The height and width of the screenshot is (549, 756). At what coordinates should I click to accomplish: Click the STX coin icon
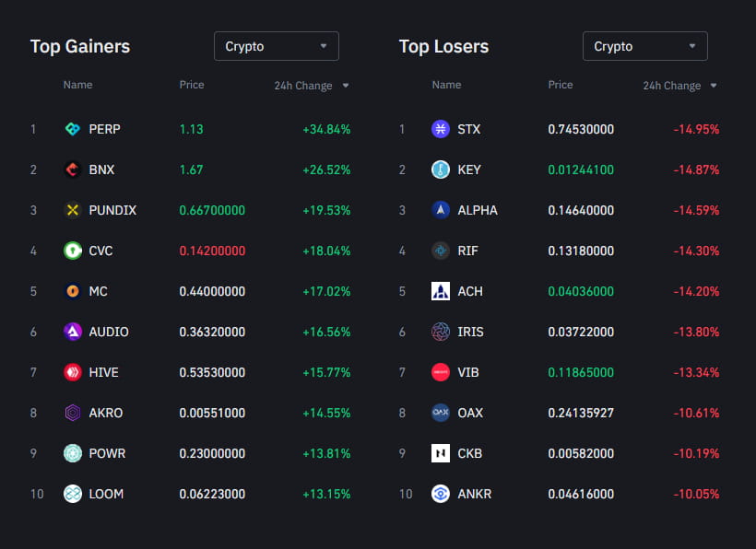(440, 129)
